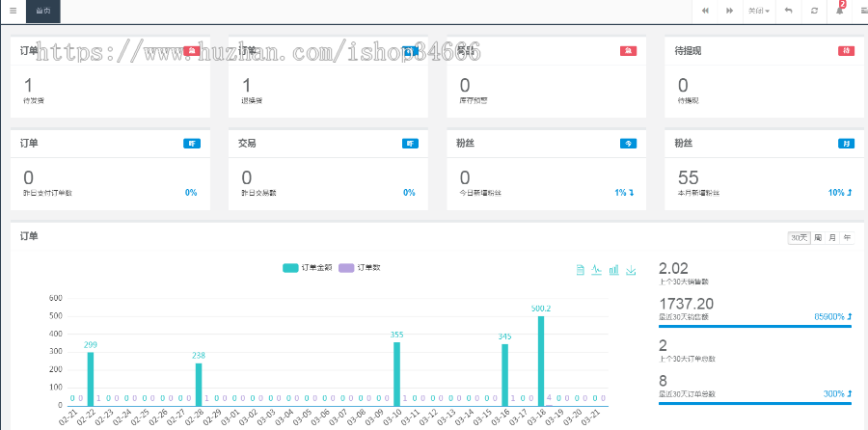Select the 年 range button

[x=847, y=238]
